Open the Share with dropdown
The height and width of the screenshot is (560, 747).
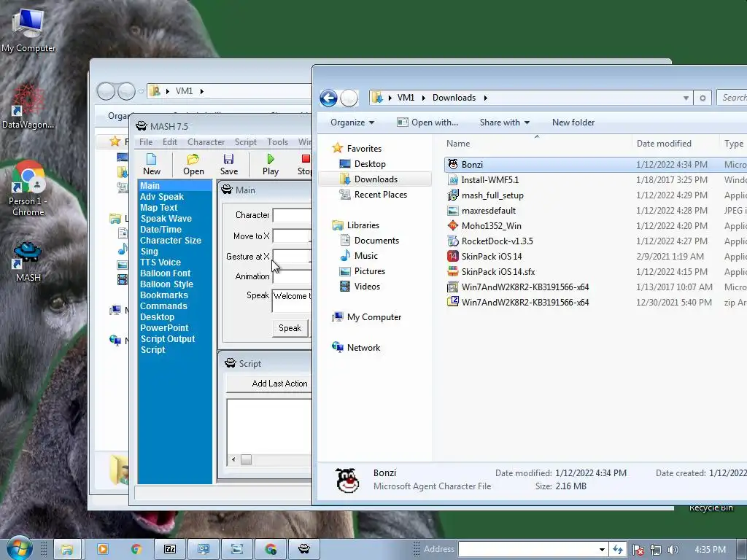click(x=505, y=122)
